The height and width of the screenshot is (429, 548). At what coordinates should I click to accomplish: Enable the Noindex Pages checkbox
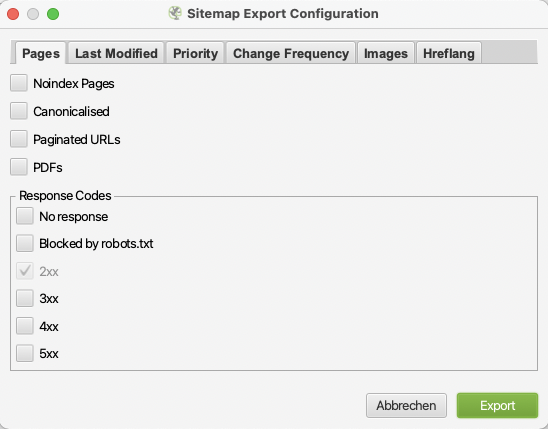click(x=19, y=83)
